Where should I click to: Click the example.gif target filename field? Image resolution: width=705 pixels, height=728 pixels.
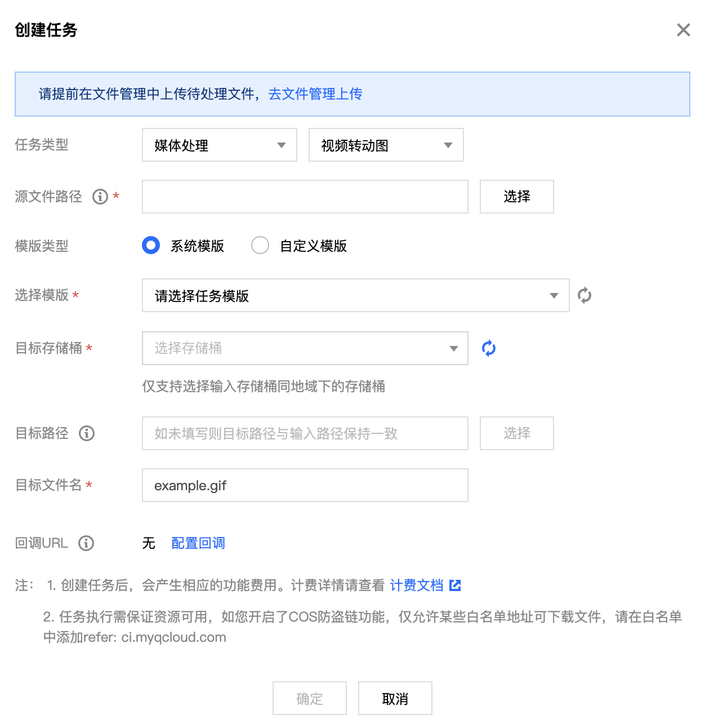coord(305,485)
